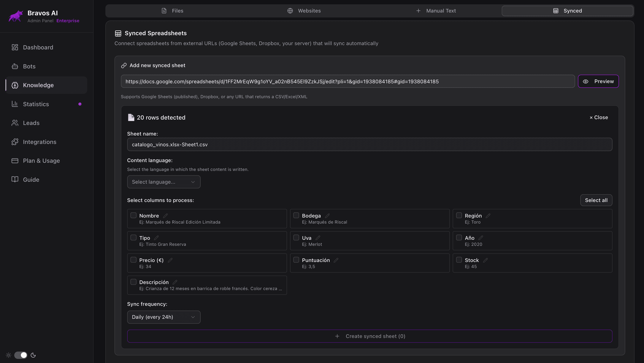Click the Leads people icon
Screen dimensions: 644x363
15,123
